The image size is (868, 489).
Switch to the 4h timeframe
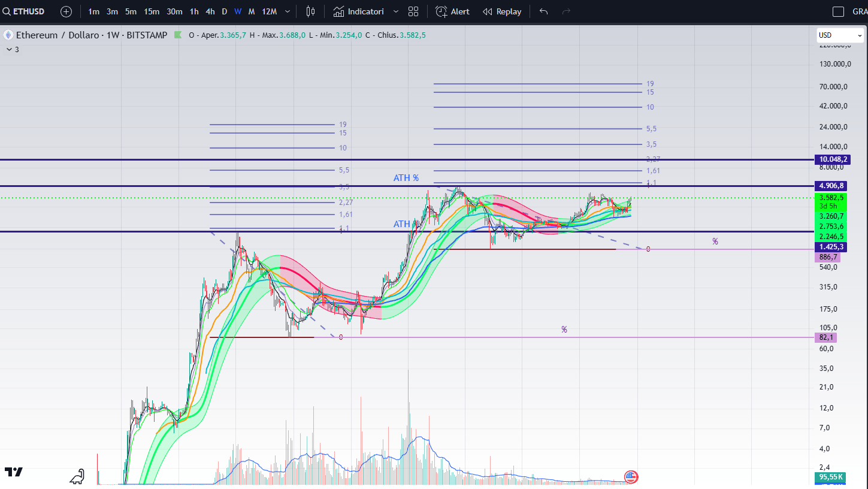tap(210, 11)
